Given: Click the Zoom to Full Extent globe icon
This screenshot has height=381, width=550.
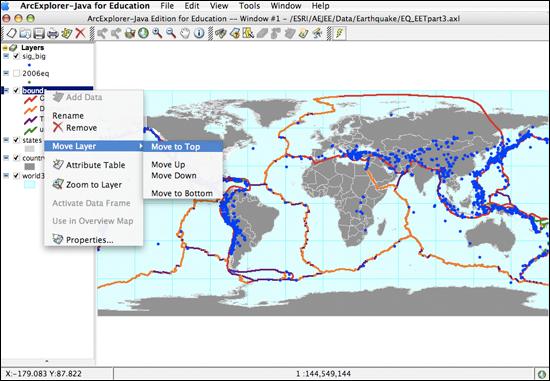Looking at the screenshot, I should (x=143, y=33).
